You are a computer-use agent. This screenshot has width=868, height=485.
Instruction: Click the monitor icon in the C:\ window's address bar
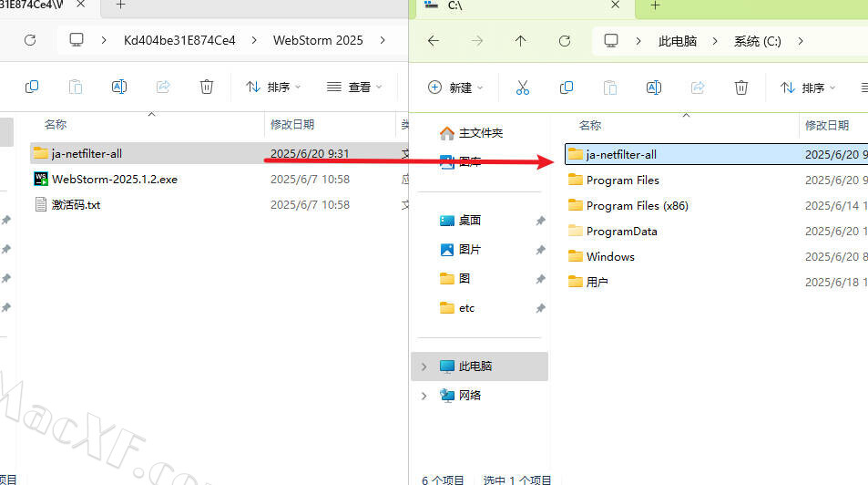coord(611,40)
